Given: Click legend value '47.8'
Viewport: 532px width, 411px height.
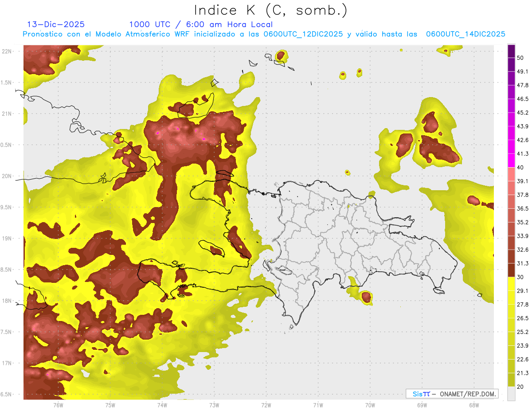Looking at the screenshot, I should (522, 85).
